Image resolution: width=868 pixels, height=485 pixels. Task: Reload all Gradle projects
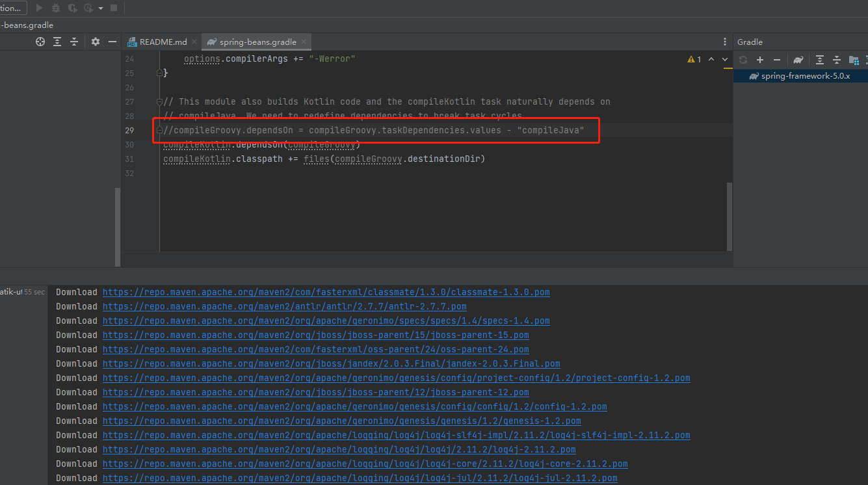tap(743, 60)
